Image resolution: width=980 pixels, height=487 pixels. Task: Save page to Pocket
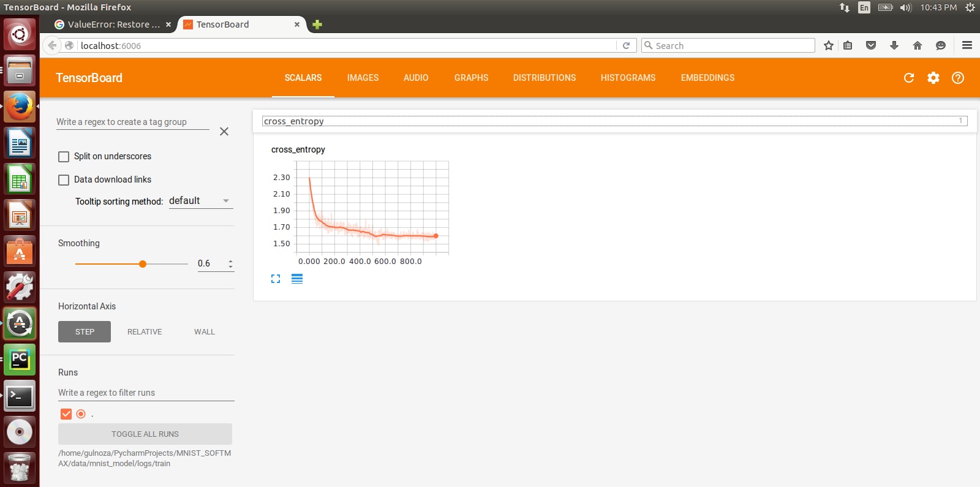(871, 45)
